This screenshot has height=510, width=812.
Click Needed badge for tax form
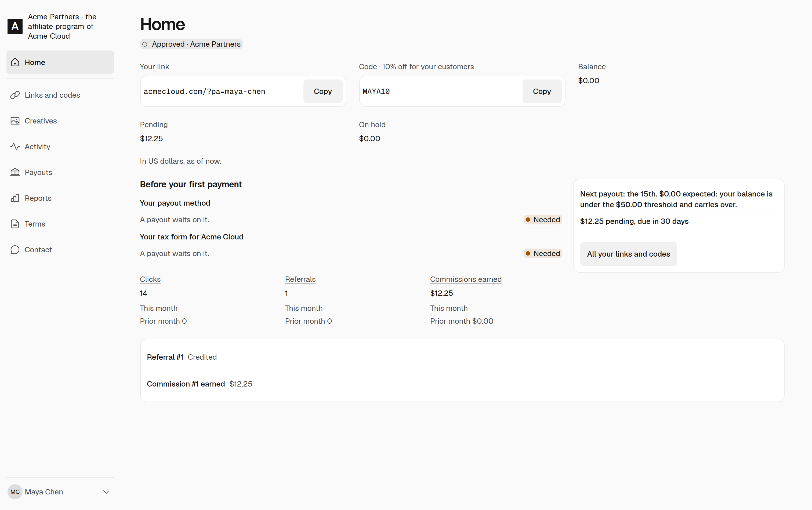(543, 253)
